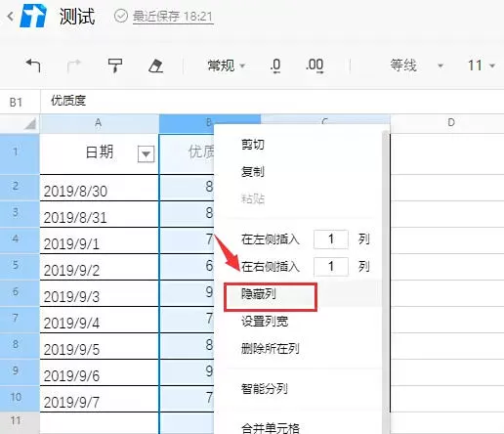Viewport: 504px width, 434px height.
Task: Undo the last action
Action: [x=33, y=65]
